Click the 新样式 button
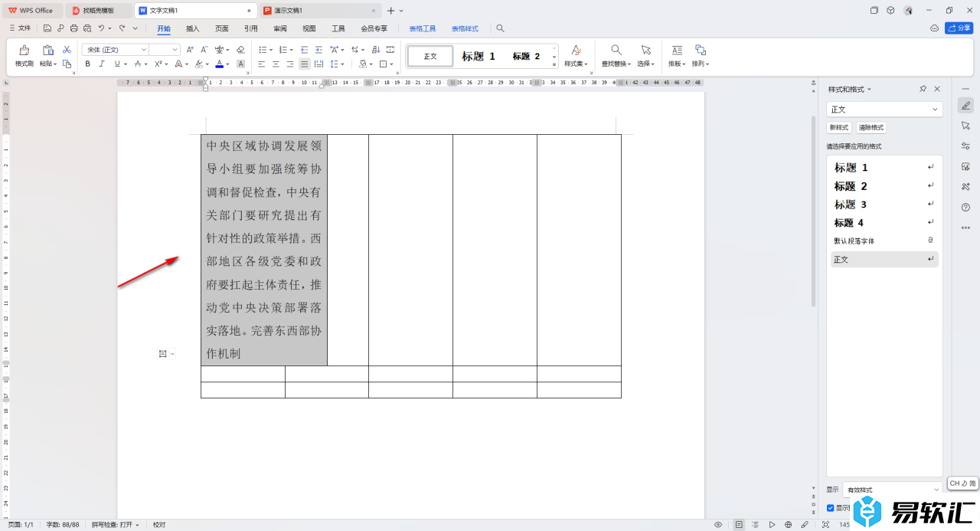 tap(839, 128)
